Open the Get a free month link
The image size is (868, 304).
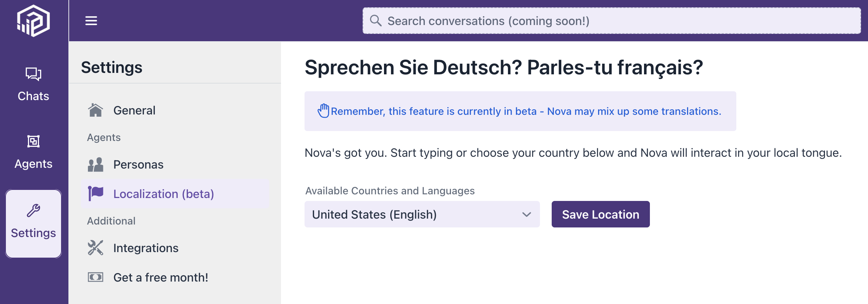point(161,278)
